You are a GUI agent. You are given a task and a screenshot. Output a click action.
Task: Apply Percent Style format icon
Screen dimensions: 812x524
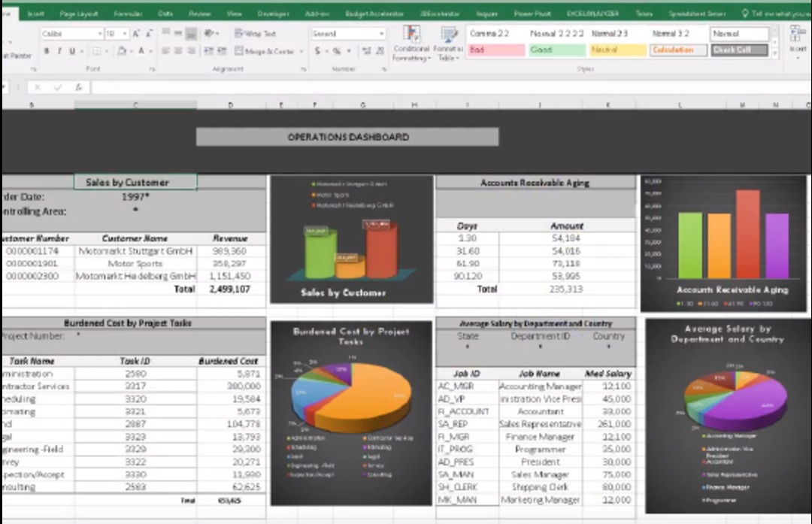click(x=337, y=50)
